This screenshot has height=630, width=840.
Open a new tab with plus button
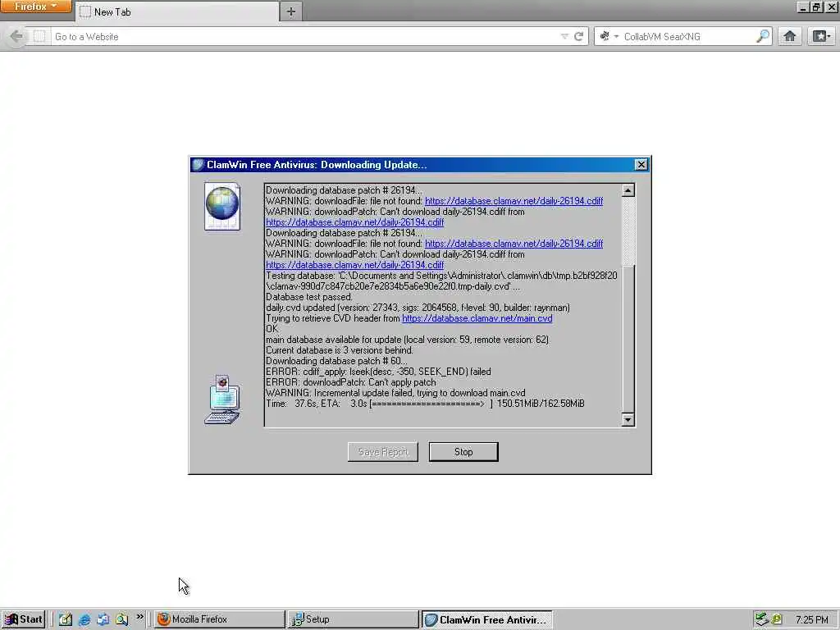(291, 11)
